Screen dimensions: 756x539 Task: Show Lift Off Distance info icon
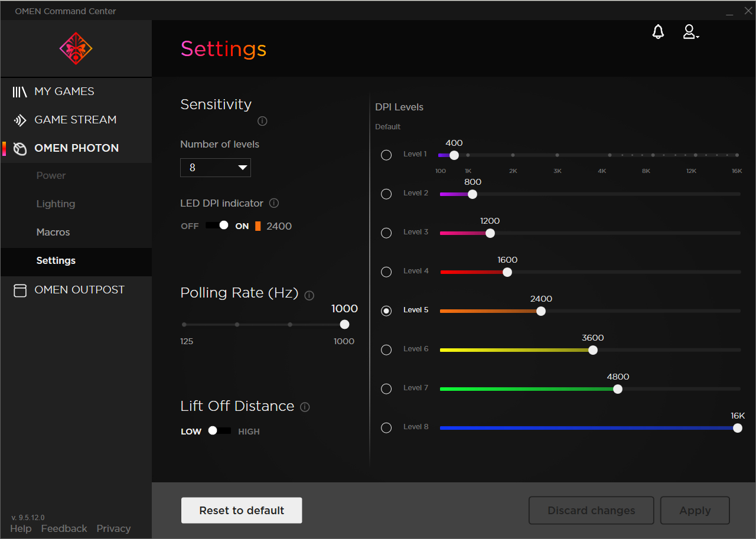[x=305, y=407]
